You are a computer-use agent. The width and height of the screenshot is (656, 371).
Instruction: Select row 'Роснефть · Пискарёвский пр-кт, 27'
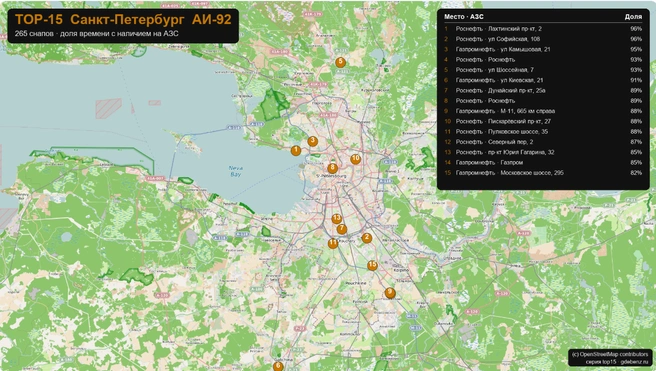click(x=543, y=121)
